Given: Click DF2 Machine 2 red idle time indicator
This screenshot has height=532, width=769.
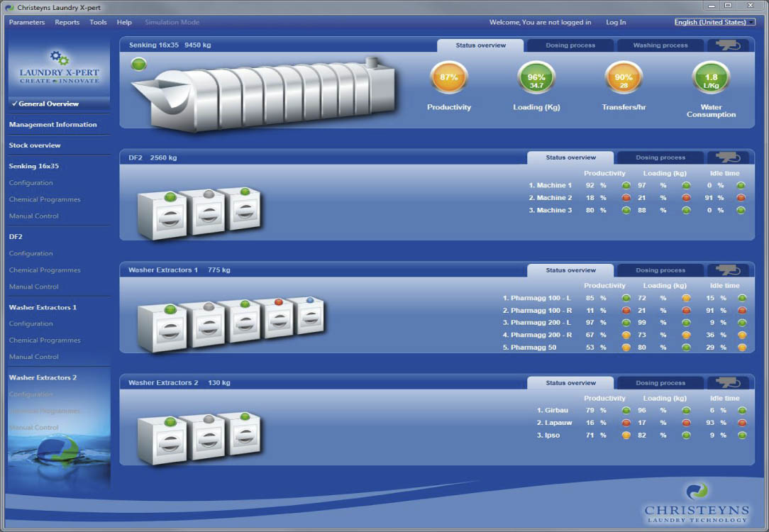Looking at the screenshot, I should pyautogui.click(x=741, y=198).
